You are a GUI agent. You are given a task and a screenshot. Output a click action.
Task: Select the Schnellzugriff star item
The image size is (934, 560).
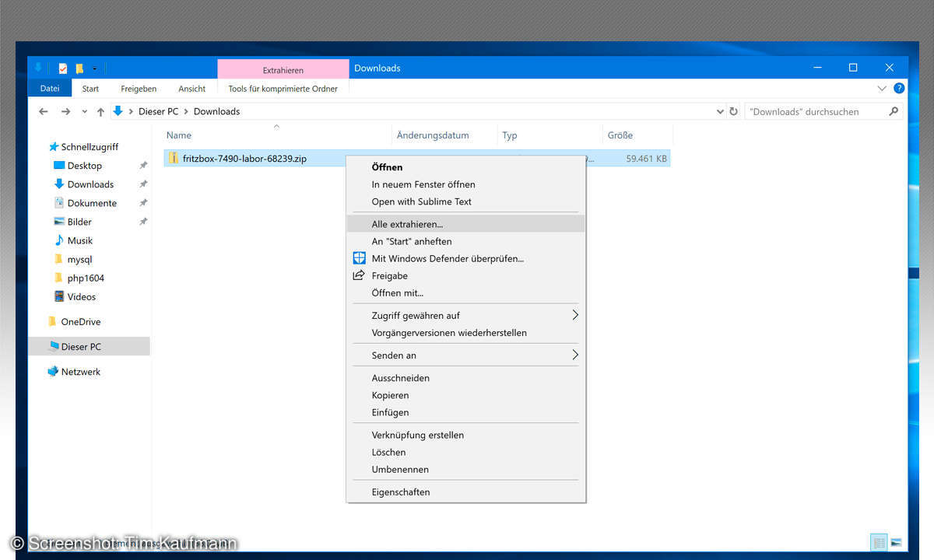tap(83, 147)
